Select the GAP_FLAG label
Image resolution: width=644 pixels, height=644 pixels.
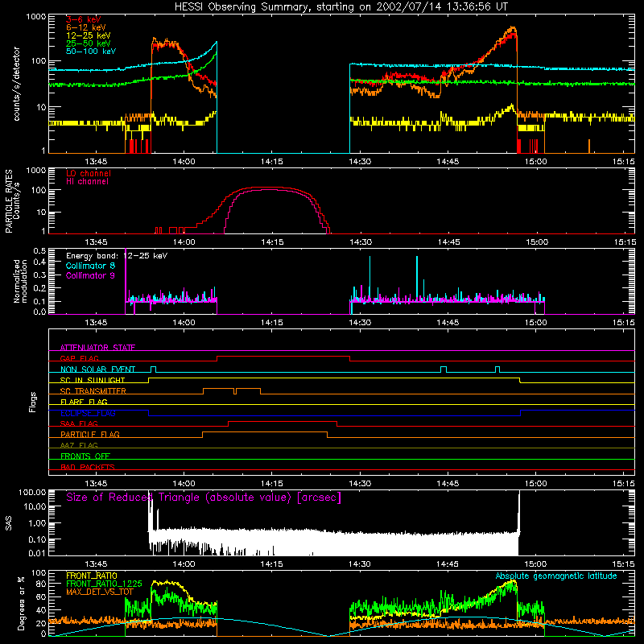click(x=79, y=358)
